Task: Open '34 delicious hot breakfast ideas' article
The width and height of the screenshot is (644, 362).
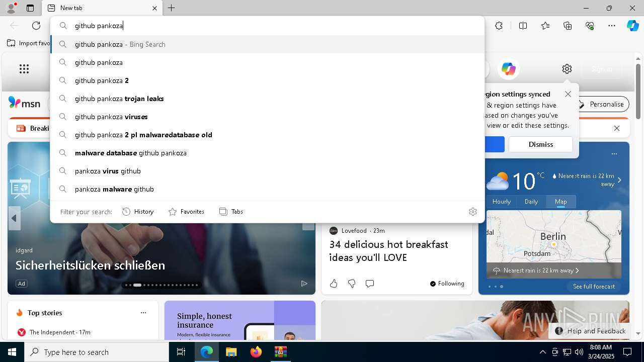Action: click(388, 251)
